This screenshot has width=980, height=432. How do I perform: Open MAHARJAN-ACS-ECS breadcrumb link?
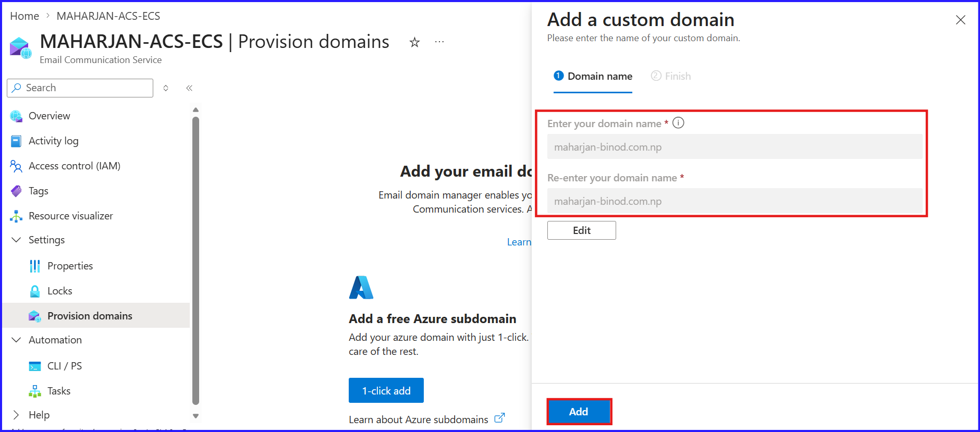(x=108, y=16)
